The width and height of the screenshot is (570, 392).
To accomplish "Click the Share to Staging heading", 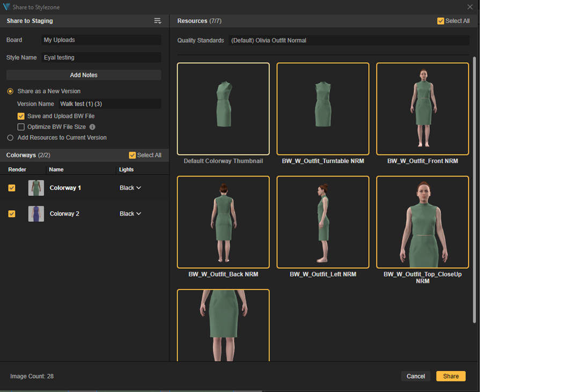I will (30, 21).
